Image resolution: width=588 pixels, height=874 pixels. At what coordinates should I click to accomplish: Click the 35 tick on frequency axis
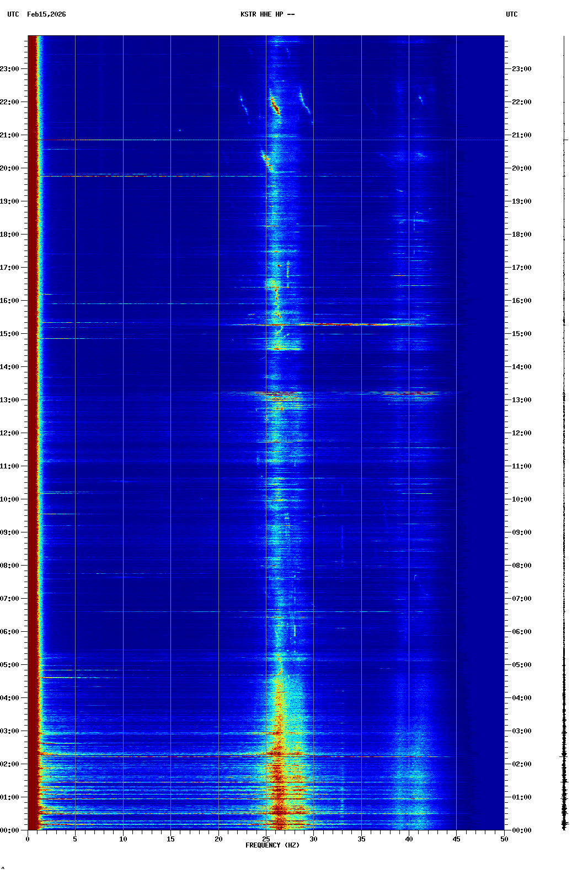(361, 839)
